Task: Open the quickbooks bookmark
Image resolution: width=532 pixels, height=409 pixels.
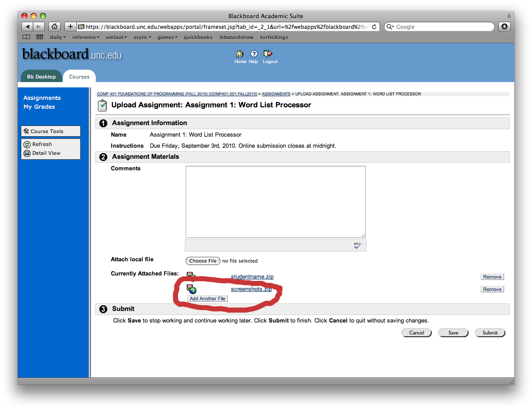Action: tap(198, 37)
